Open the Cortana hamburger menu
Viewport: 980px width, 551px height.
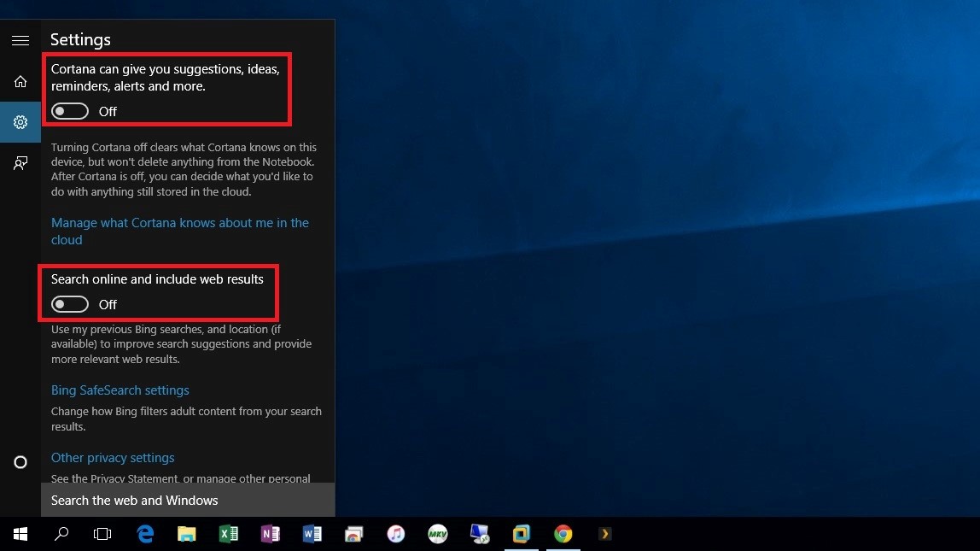coord(20,41)
